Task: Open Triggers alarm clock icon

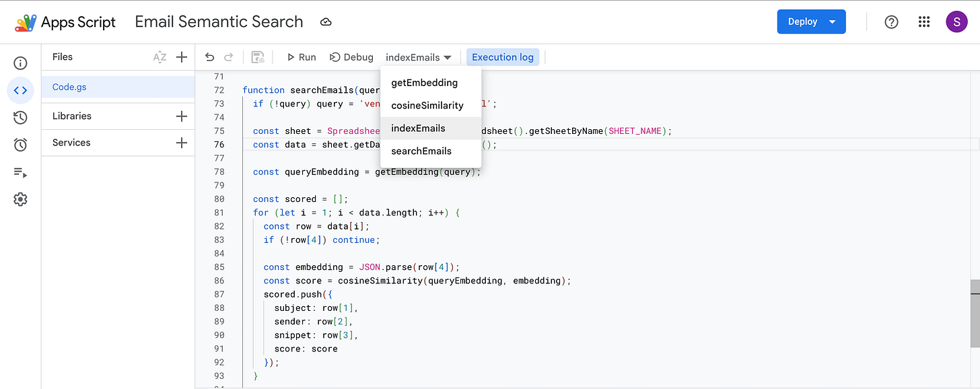Action: tap(20, 145)
